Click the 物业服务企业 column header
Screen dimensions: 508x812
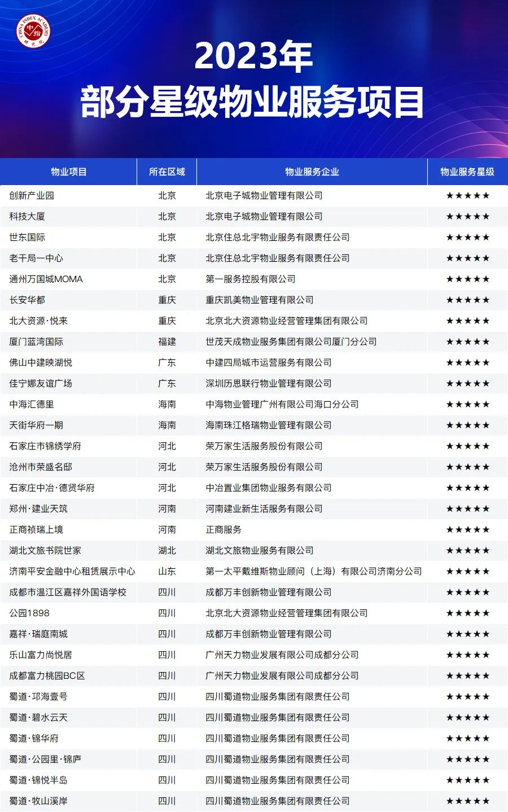pos(312,172)
